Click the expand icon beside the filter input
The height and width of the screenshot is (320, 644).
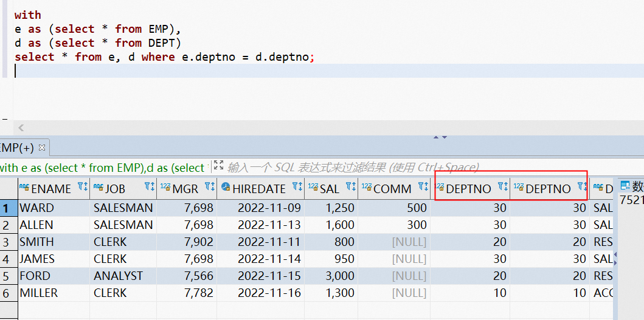point(218,166)
